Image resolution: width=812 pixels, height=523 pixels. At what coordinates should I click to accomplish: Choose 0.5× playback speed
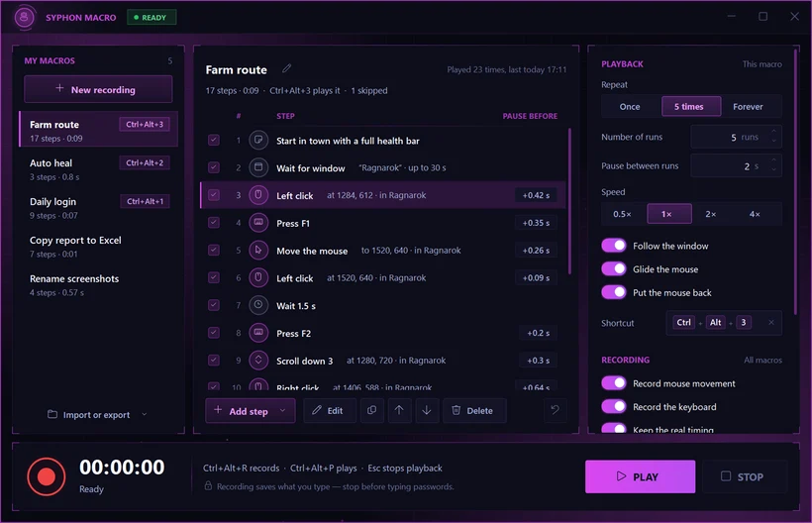click(x=622, y=214)
